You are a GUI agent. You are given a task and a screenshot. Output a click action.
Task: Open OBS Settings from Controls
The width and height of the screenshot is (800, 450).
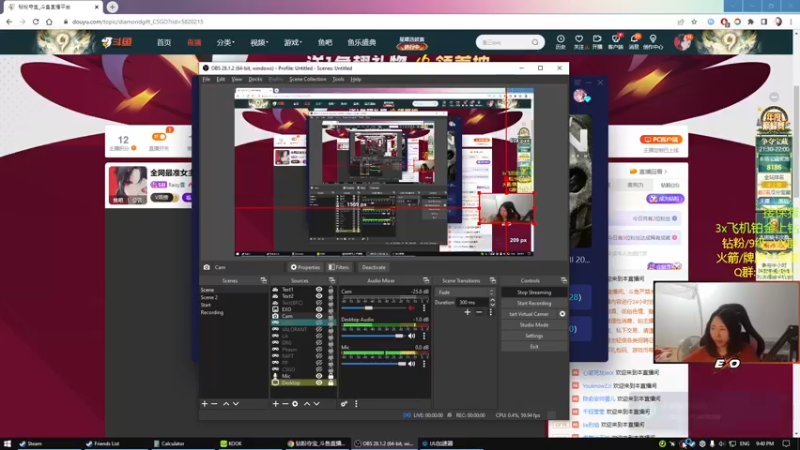534,336
